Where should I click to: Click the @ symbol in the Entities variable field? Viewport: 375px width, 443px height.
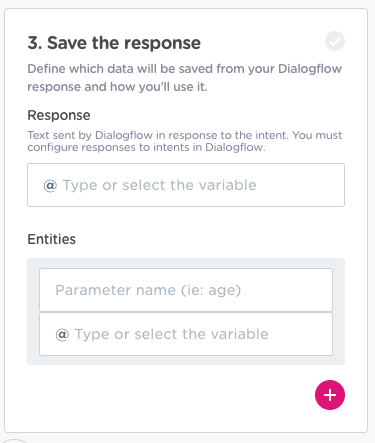click(62, 334)
